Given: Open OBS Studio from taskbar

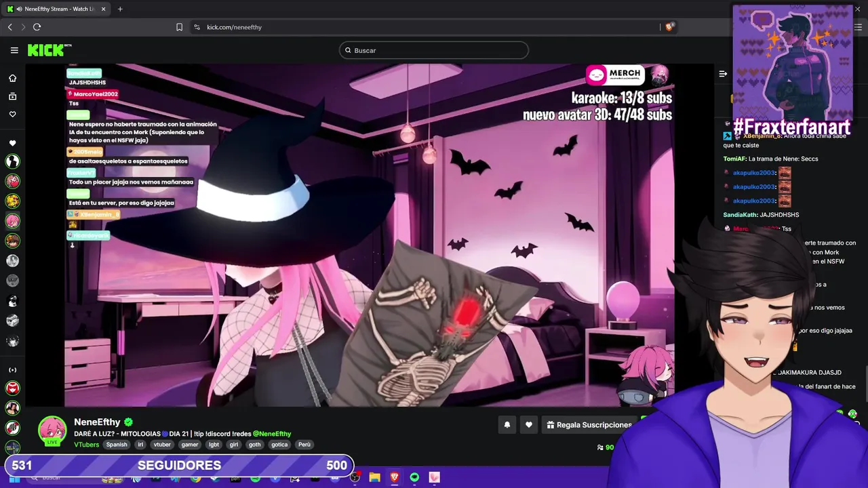Looking at the screenshot, I should coord(355,477).
